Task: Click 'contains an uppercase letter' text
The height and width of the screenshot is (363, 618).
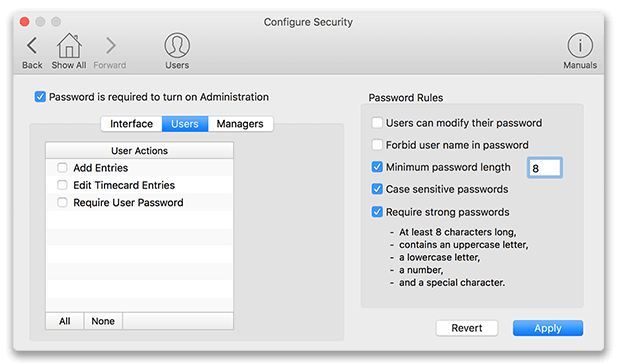Action: (464, 244)
